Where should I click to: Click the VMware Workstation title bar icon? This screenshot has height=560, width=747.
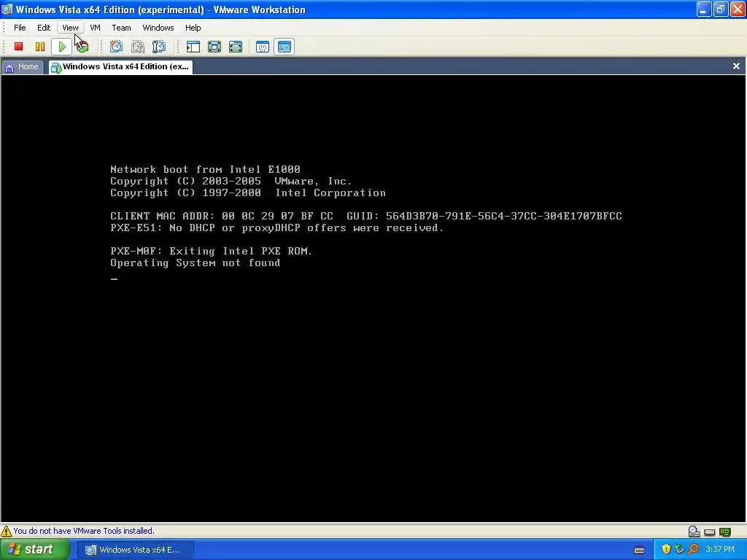[7, 9]
